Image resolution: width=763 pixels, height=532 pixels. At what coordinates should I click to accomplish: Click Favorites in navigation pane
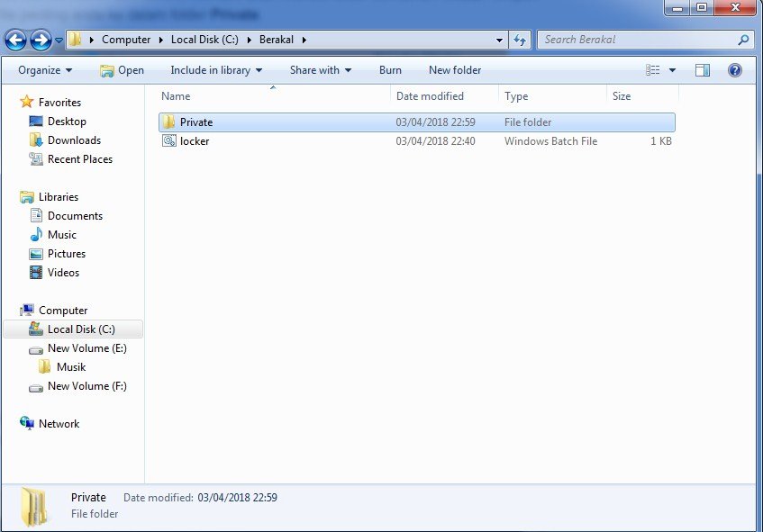click(59, 102)
